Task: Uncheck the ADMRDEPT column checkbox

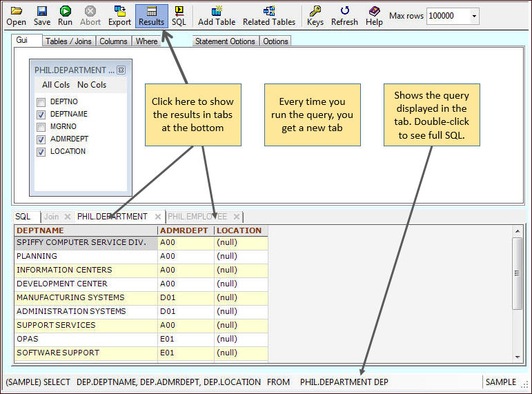Action: pos(41,139)
